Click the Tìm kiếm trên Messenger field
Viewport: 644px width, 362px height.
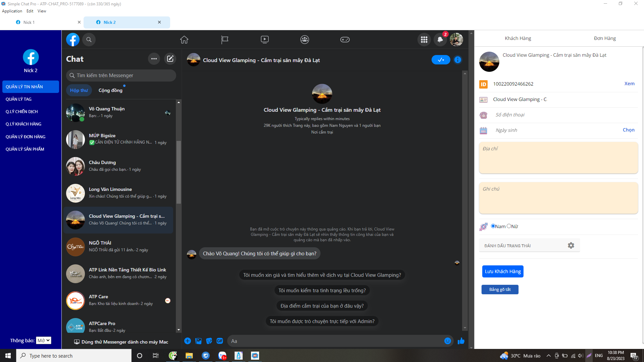(121, 75)
